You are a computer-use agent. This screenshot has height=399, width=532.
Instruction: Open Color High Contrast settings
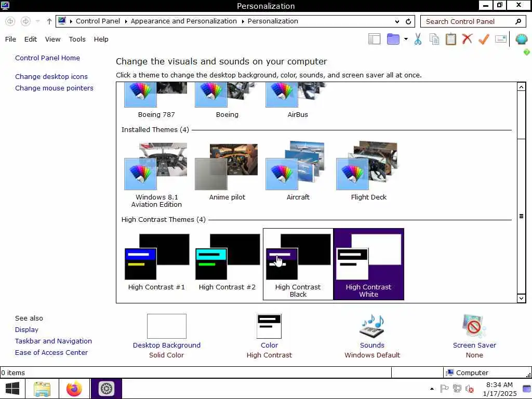pyautogui.click(x=269, y=336)
